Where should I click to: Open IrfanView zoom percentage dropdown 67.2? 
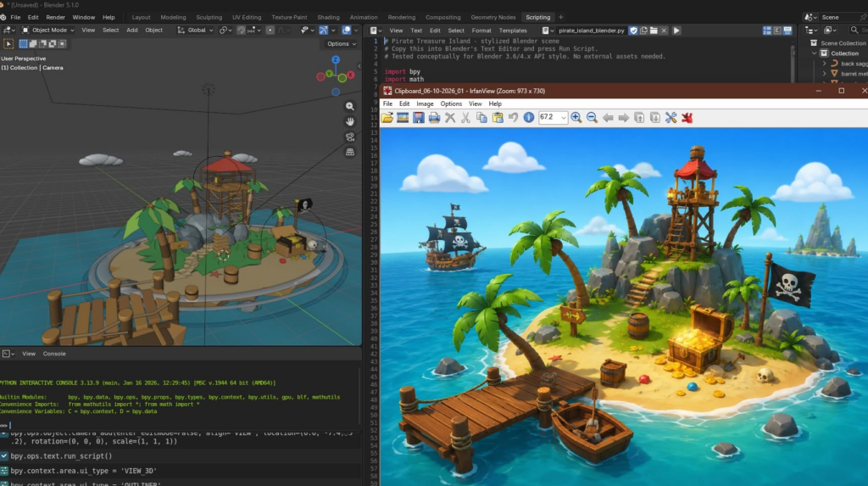pyautogui.click(x=563, y=118)
